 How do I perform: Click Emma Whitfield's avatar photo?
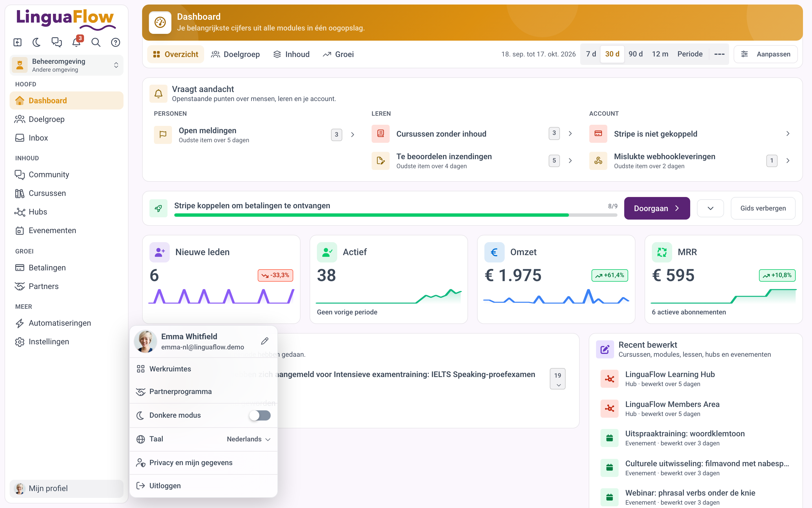[x=145, y=341]
